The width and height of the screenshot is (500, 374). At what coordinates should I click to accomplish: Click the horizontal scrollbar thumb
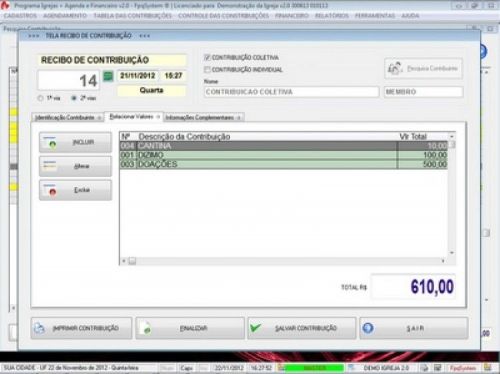132,261
